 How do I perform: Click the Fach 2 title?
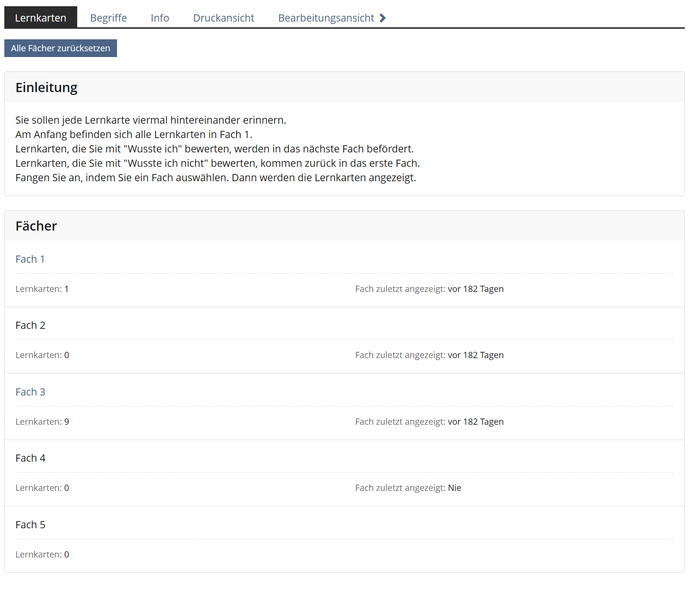coord(30,325)
